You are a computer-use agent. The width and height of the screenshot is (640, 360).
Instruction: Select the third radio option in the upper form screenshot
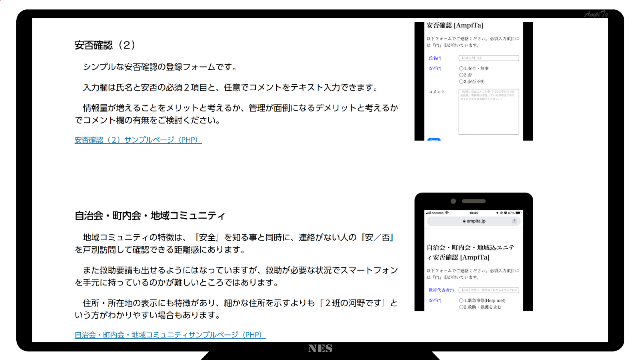461,82
